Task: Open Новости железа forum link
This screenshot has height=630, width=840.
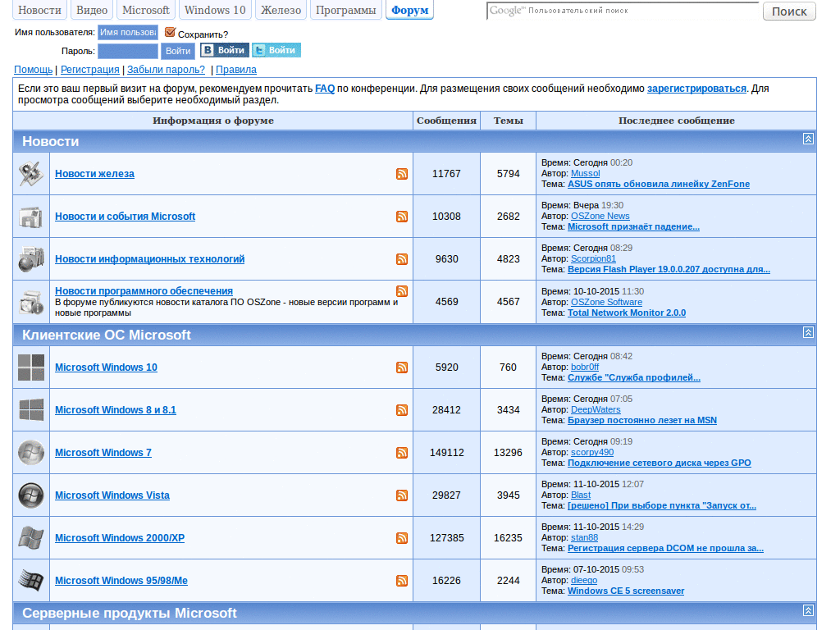Action: coord(95,174)
